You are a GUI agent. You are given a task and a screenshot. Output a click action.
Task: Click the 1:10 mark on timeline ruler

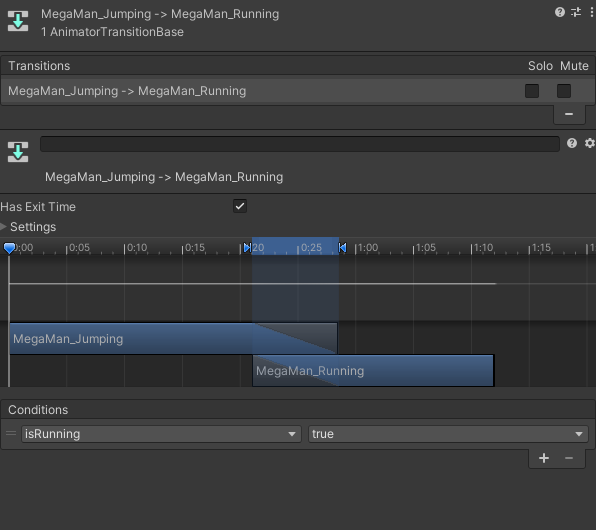pos(483,248)
